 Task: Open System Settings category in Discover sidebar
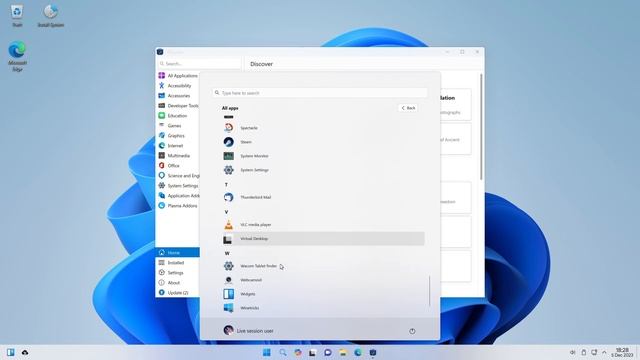point(178,186)
